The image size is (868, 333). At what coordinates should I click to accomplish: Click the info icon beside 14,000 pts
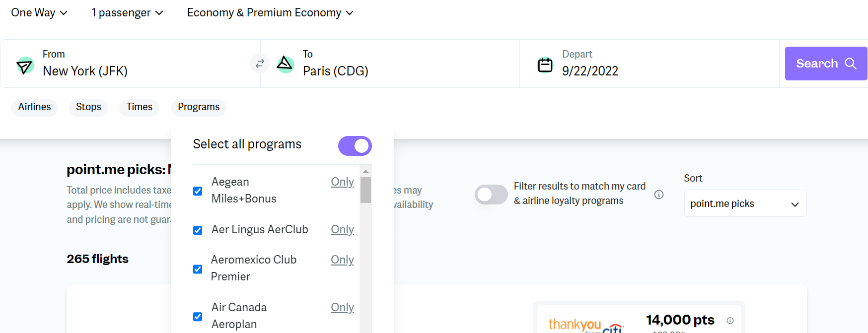pyautogui.click(x=729, y=321)
